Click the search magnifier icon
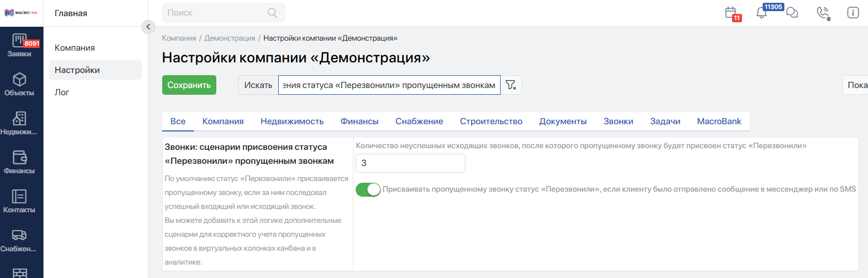Viewport: 868px width, 278px height. point(273,12)
